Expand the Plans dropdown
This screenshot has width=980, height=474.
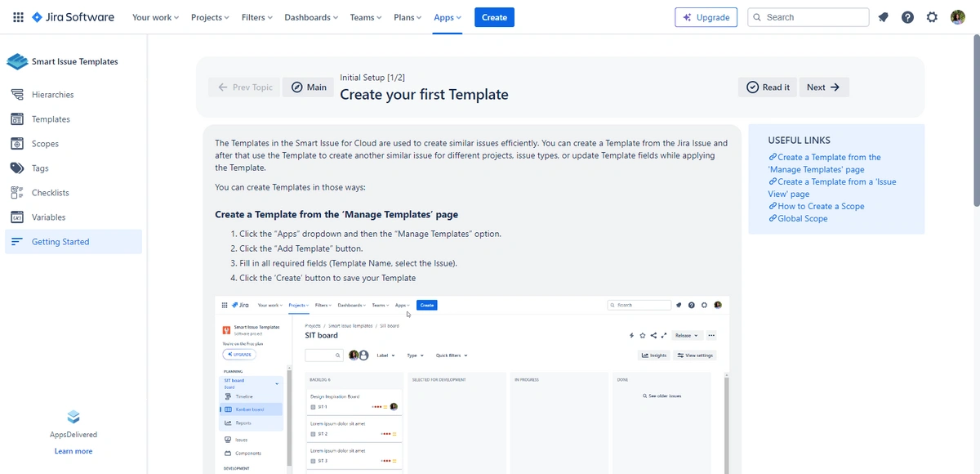[x=408, y=17]
